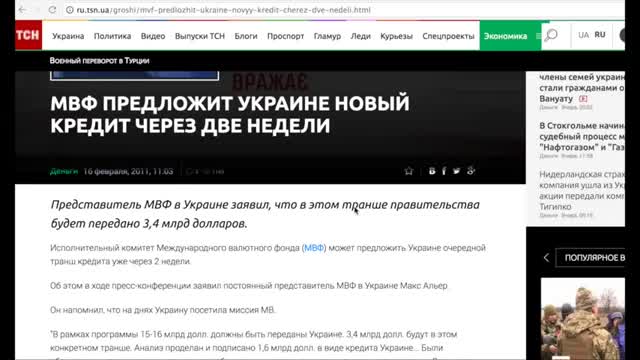Click previous arrow in Популярное block
This screenshot has height=360, width=640.
(x=547, y=258)
